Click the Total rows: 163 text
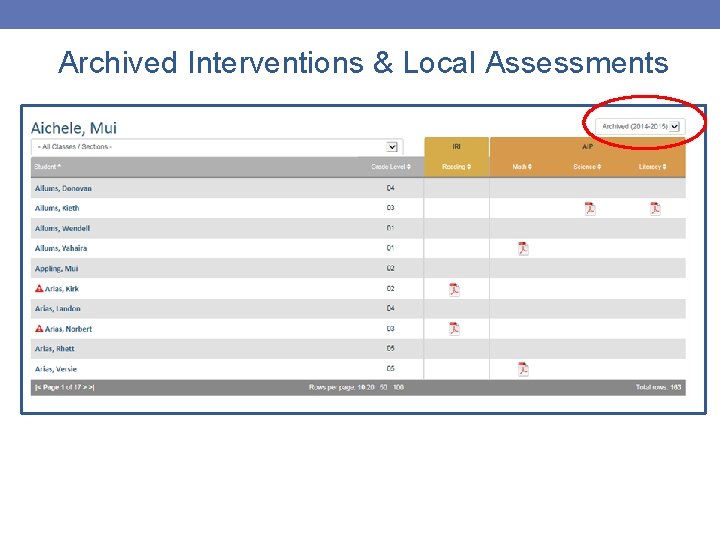The height and width of the screenshot is (540, 720). point(658,387)
